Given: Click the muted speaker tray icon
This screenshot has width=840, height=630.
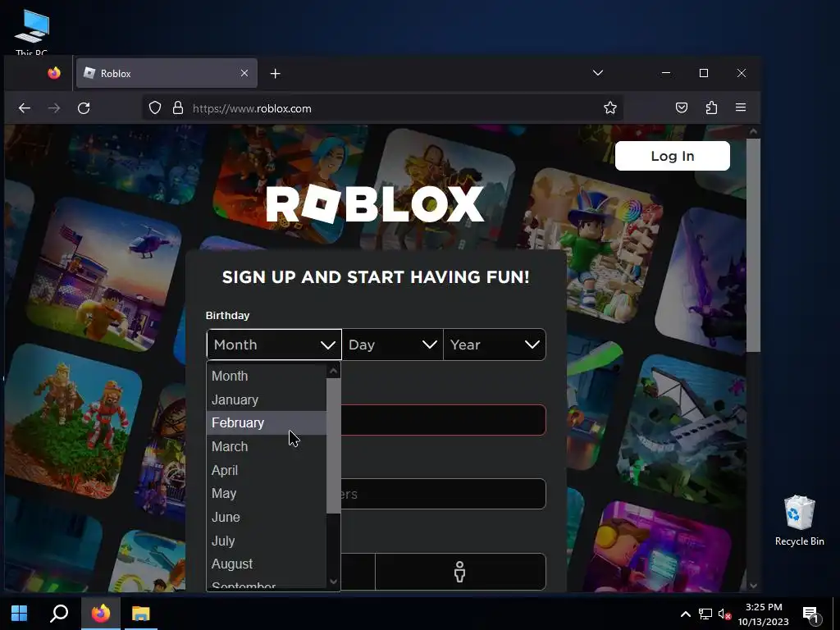Looking at the screenshot, I should (x=724, y=614).
